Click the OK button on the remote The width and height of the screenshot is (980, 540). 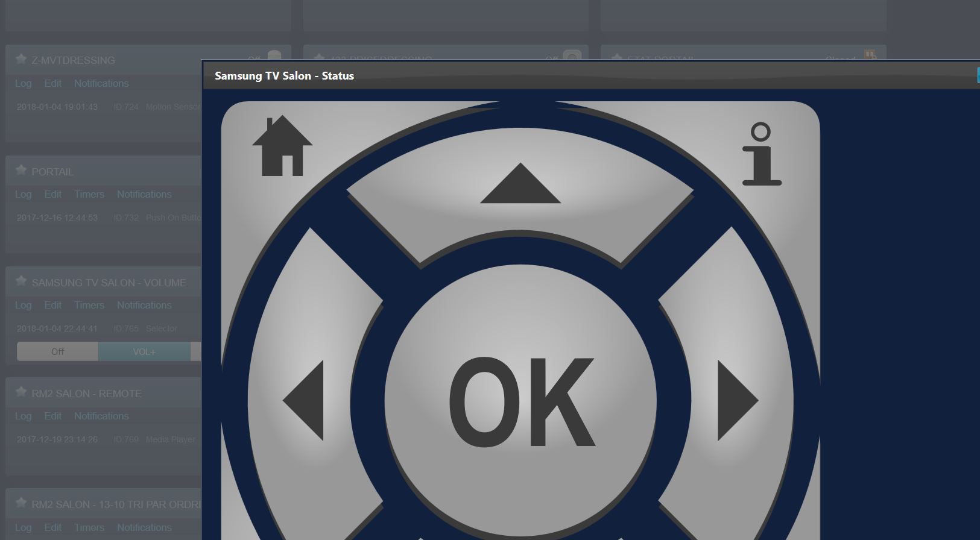pyautogui.click(x=521, y=402)
